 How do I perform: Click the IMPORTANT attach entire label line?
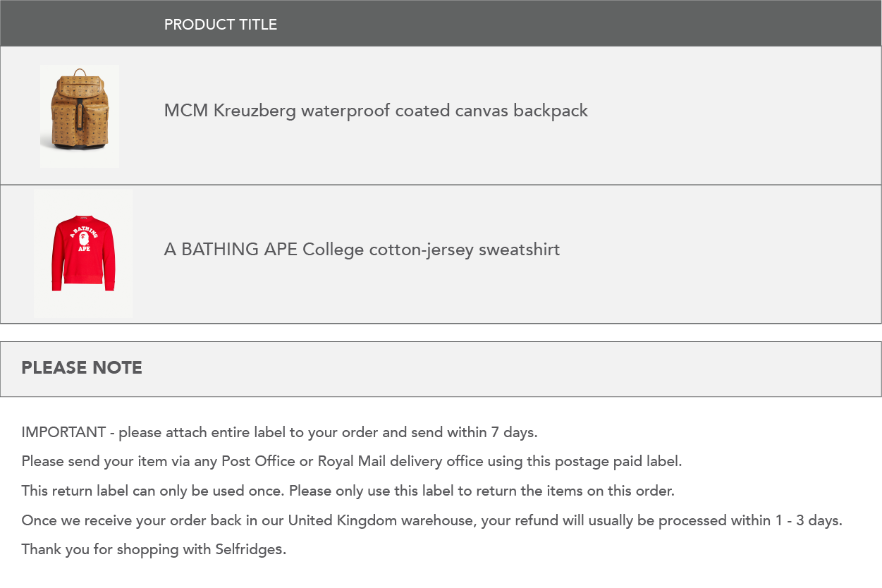[279, 432]
